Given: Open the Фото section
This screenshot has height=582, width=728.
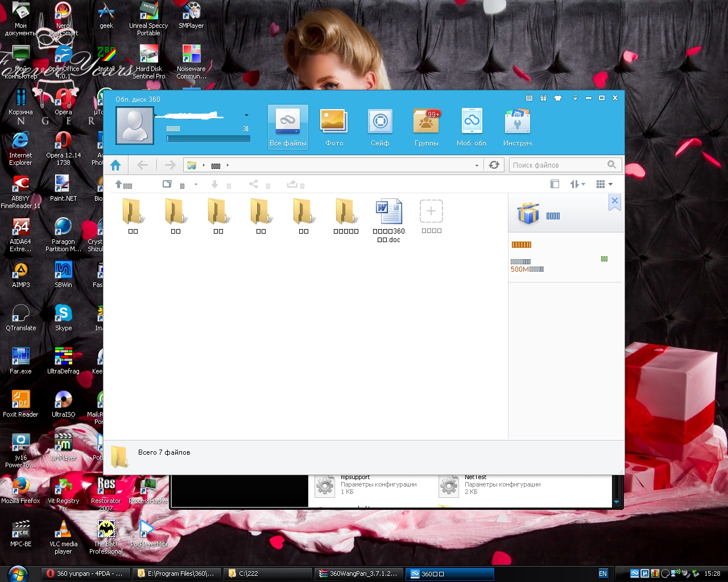Looking at the screenshot, I should pos(334,127).
